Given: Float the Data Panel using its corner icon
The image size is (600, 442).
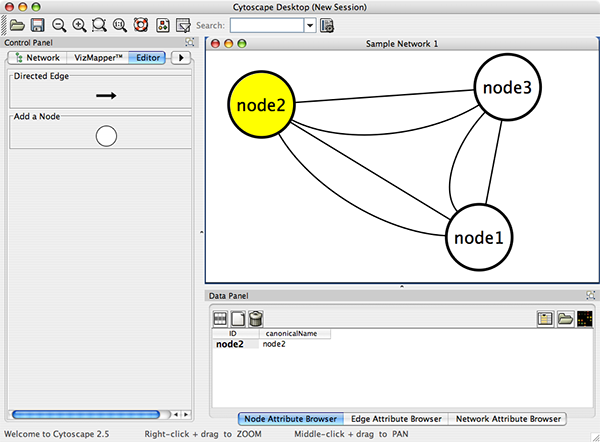Looking at the screenshot, I should [590, 296].
